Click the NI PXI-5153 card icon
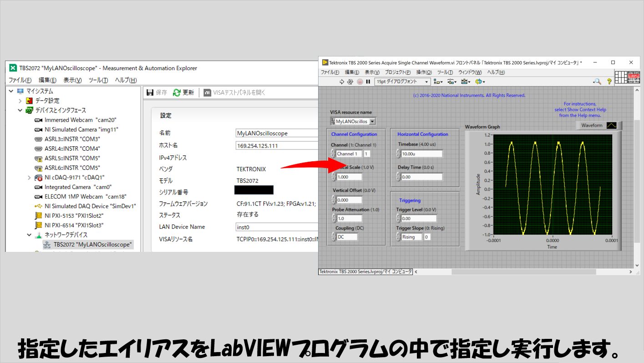This screenshot has width=644, height=363. (39, 215)
